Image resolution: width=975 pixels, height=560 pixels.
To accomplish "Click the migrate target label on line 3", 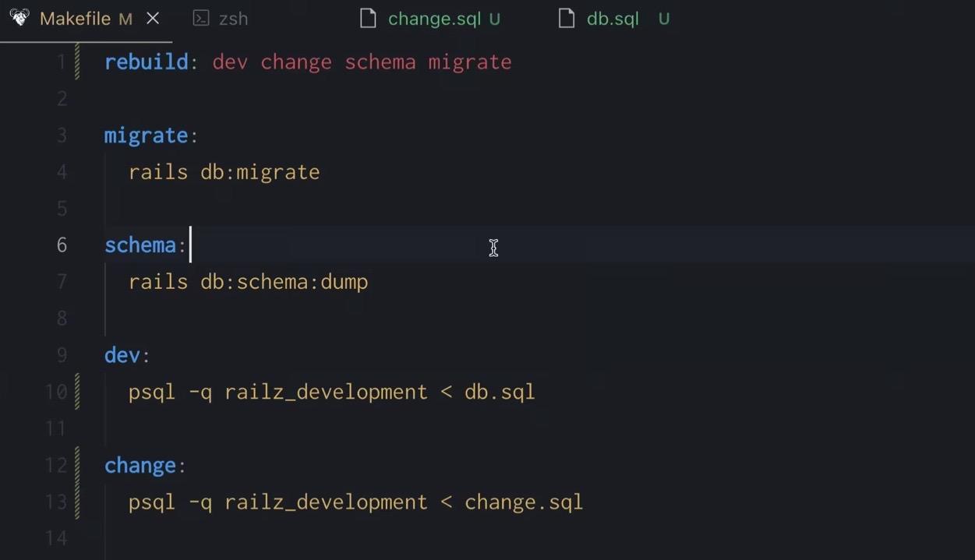I will (146, 136).
